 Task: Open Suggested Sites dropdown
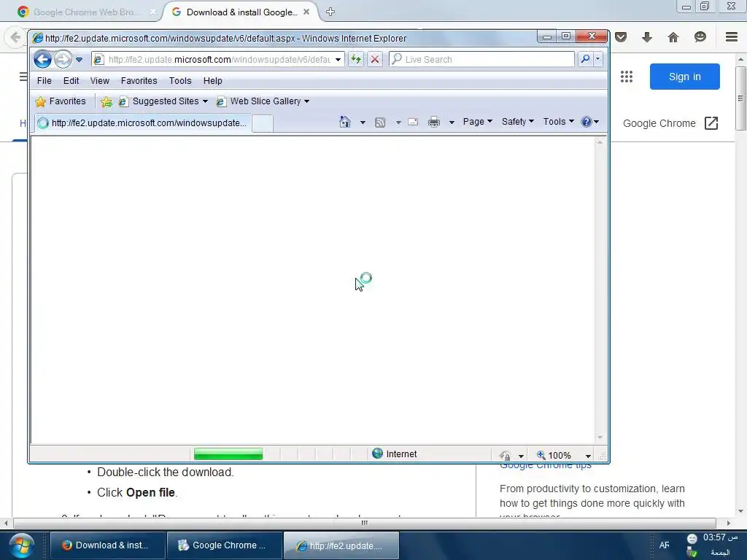pos(163,101)
